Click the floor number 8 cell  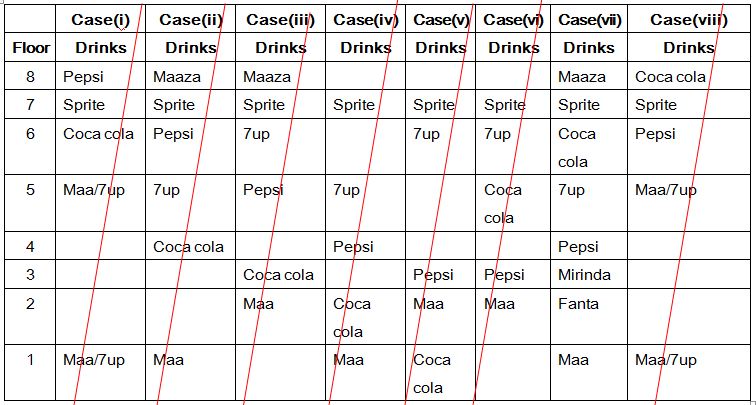30,76
